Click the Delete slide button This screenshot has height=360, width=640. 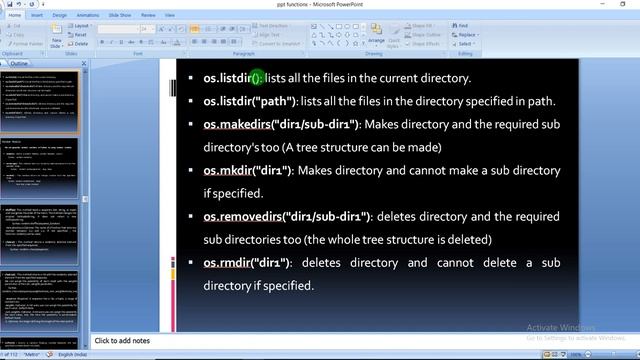click(78, 44)
